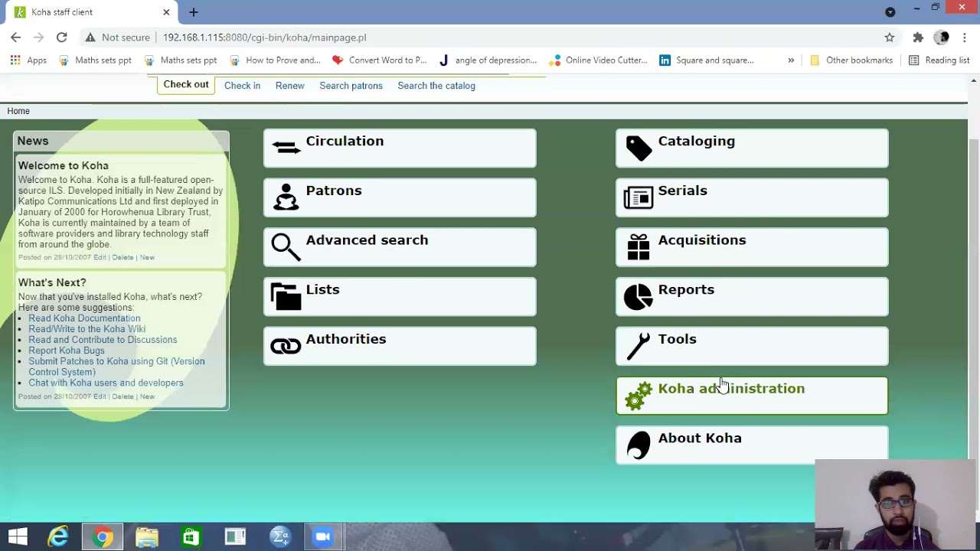Switch to the Renew tab

[289, 86]
